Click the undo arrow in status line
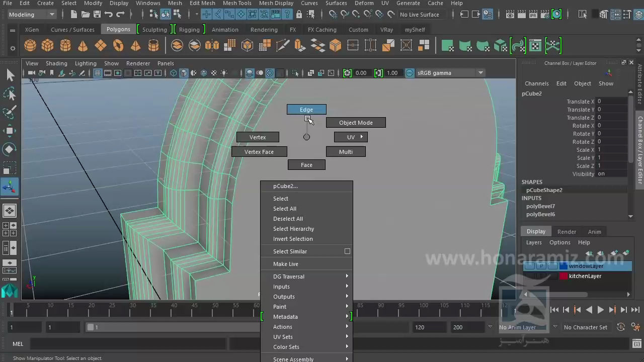 109,15
